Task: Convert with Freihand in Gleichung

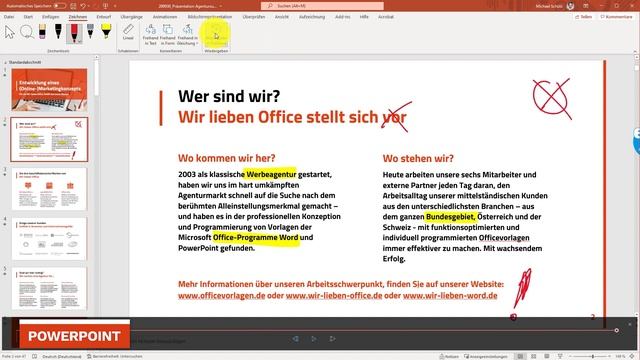Action: pos(187,35)
